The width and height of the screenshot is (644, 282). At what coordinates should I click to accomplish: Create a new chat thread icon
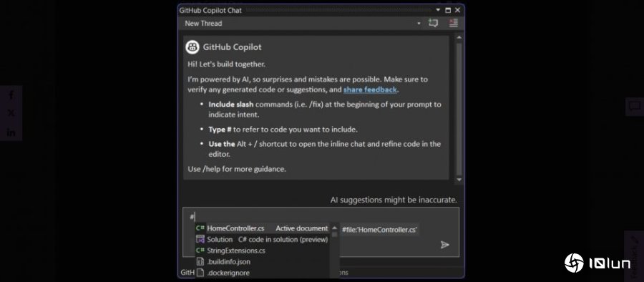[433, 23]
